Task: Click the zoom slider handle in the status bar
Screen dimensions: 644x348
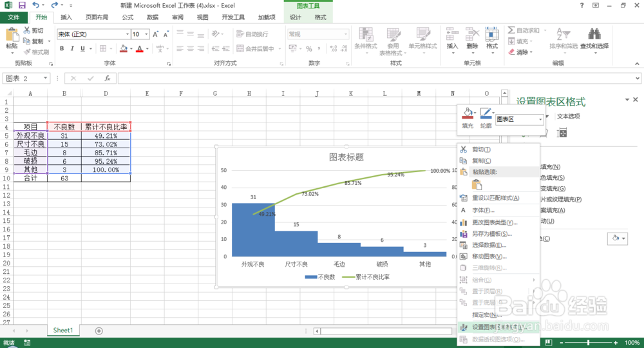Action: 588,342
